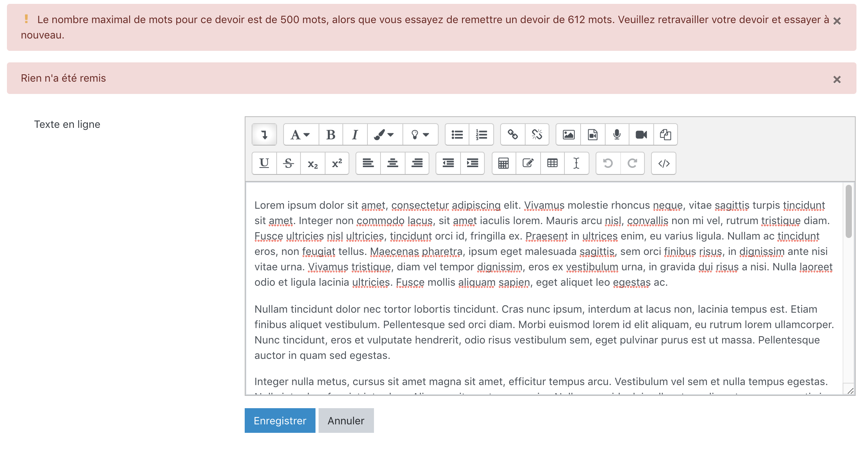Close the 'Rien n'a été remis' alert
The height and width of the screenshot is (449, 868).
[x=837, y=80]
